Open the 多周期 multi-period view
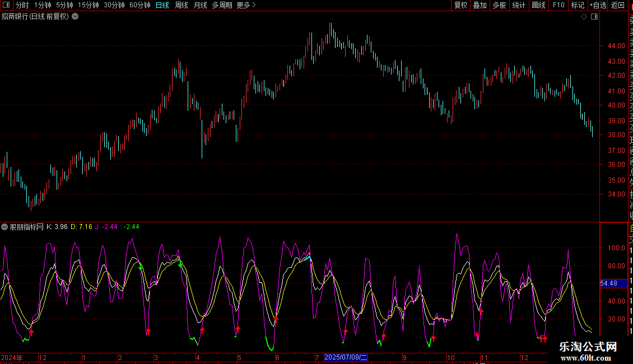633x364 pixels. [222, 5]
